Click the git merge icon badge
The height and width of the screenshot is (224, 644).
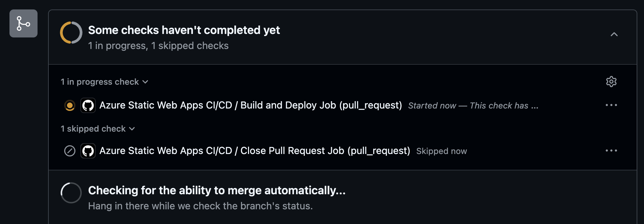[x=24, y=23]
